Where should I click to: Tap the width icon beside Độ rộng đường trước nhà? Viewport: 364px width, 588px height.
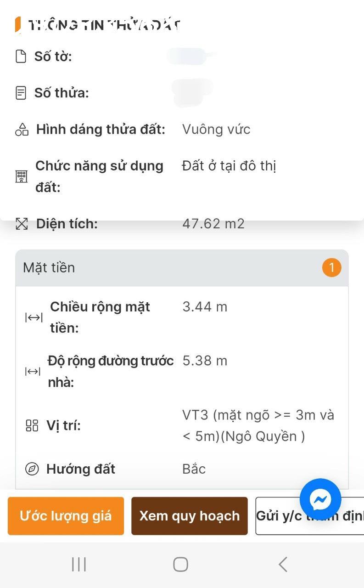point(33,371)
